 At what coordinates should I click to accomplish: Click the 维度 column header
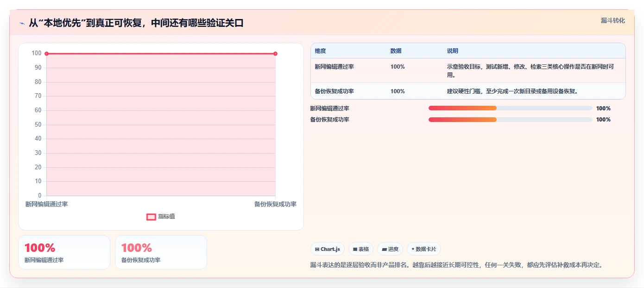[321, 51]
